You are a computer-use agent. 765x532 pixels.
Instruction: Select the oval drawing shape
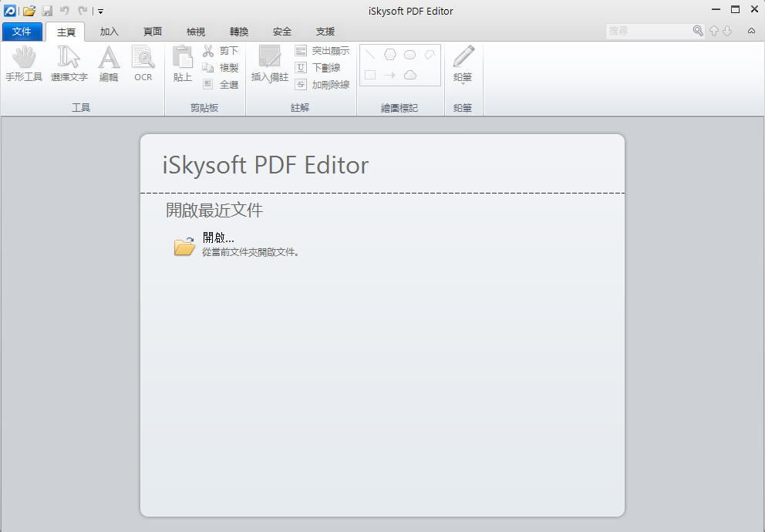pyautogui.click(x=409, y=55)
